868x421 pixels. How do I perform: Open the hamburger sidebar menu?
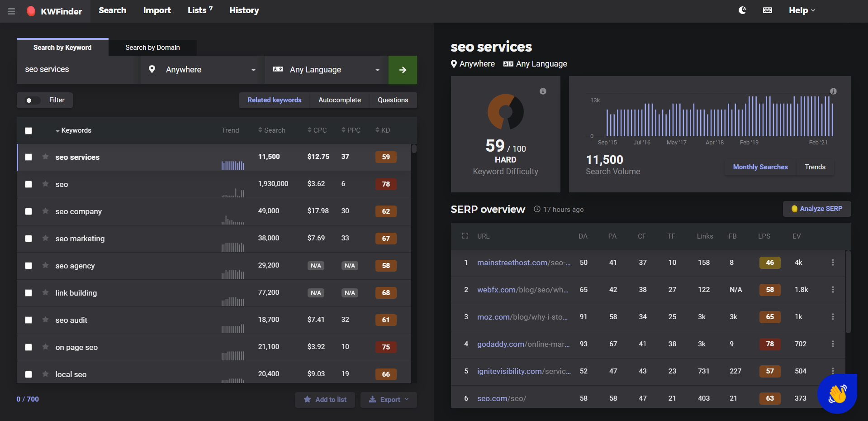(11, 11)
